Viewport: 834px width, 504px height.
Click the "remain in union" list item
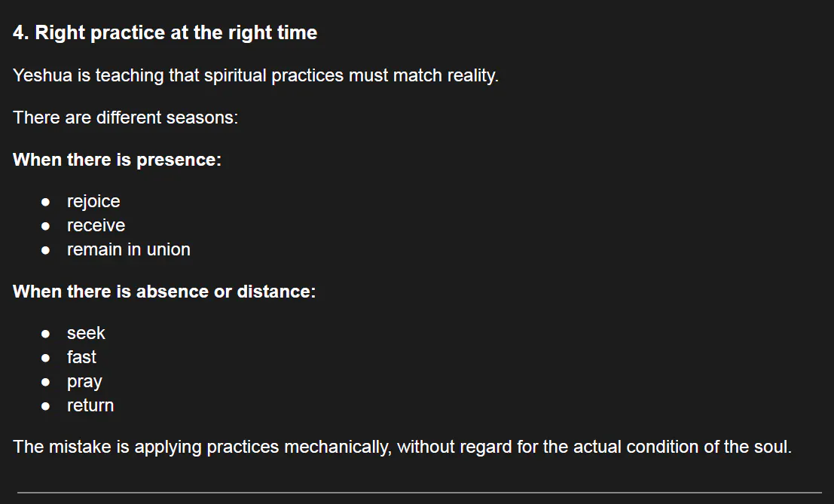coord(128,249)
